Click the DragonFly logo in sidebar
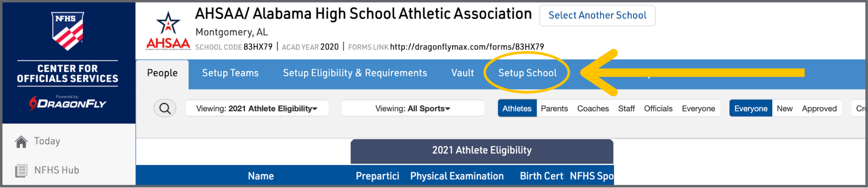 coord(68,103)
